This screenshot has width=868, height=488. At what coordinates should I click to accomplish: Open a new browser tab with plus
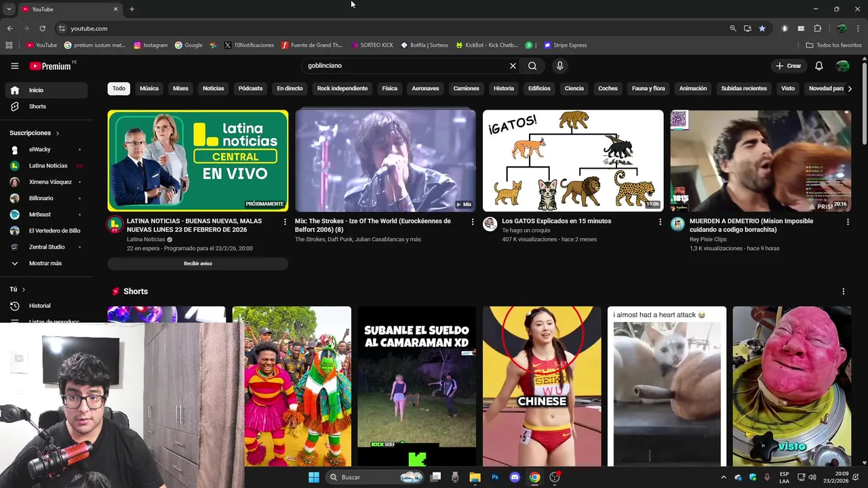132,9
